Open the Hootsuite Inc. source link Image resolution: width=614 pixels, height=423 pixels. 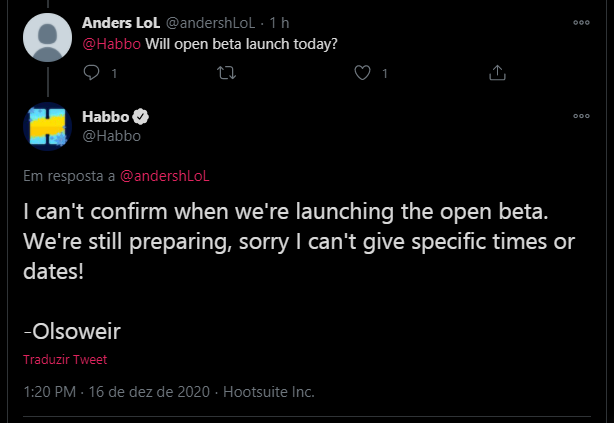269,392
